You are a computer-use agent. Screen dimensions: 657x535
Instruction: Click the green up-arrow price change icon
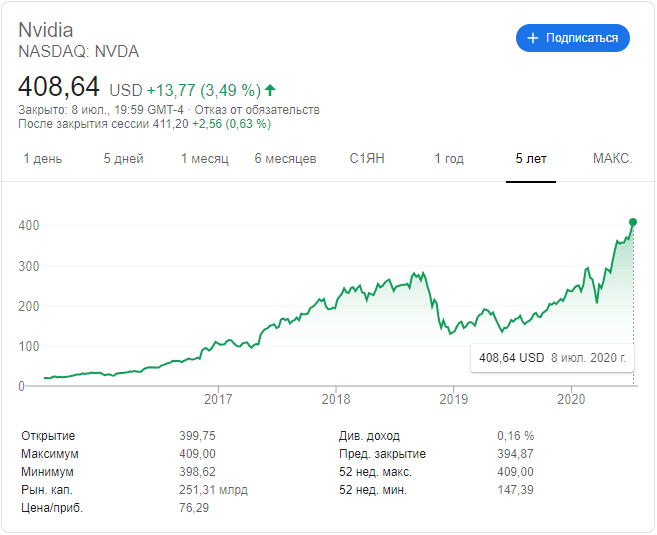(x=270, y=90)
